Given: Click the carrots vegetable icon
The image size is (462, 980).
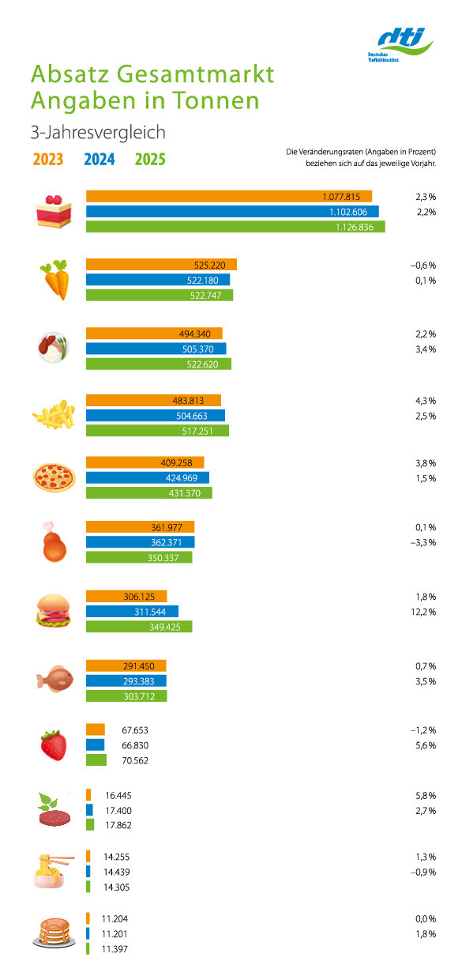Looking at the screenshot, I should [55, 280].
